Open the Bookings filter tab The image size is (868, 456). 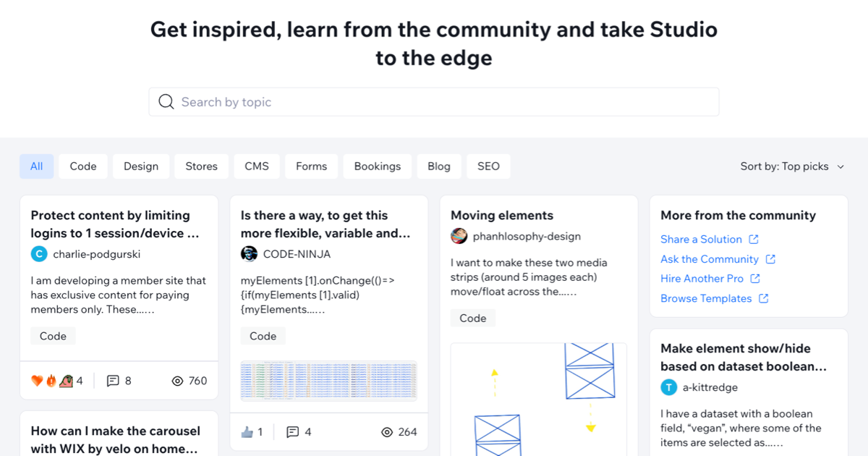377,166
